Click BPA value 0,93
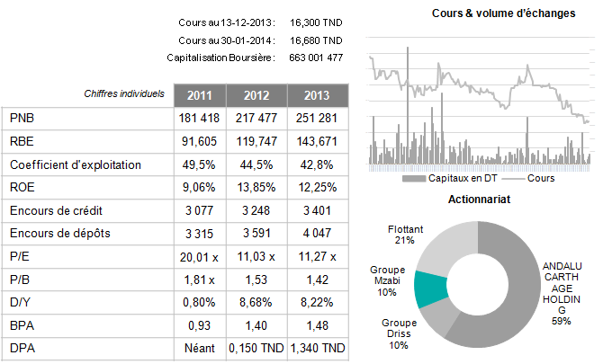This screenshot has width=612, height=364. pyautogui.click(x=199, y=325)
